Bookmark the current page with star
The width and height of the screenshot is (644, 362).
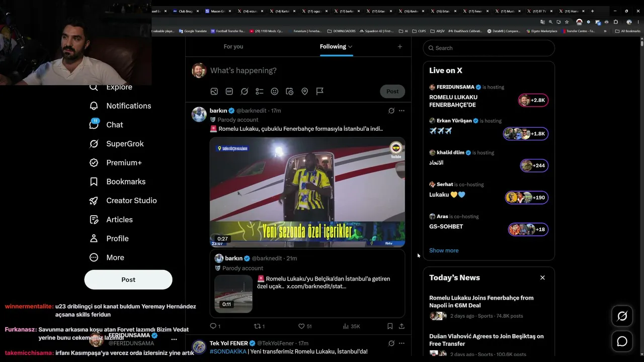pos(567,22)
